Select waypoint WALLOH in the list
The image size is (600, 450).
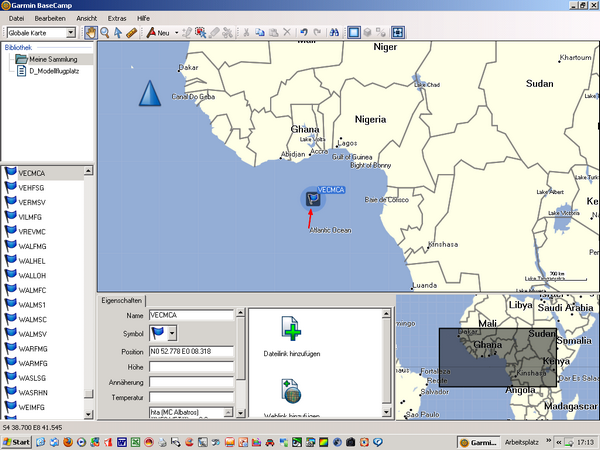tap(43, 276)
